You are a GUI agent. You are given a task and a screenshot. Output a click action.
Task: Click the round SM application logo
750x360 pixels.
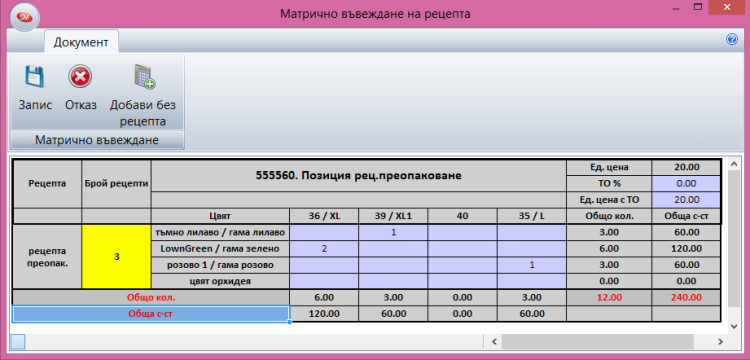(x=24, y=17)
